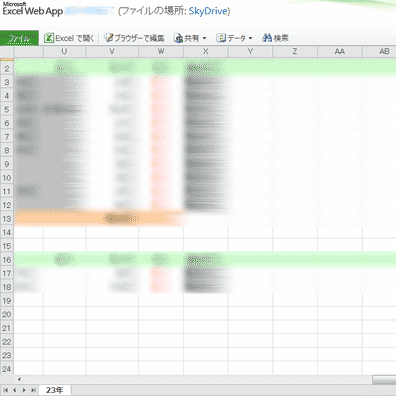Select column U header
The height and width of the screenshot is (396, 396).
64,52
